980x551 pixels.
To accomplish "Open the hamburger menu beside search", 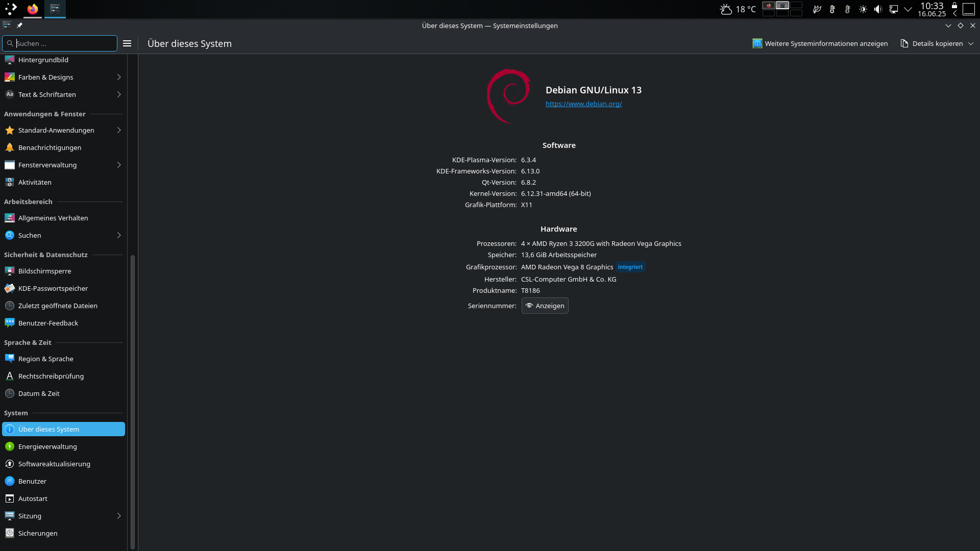I will (x=127, y=44).
